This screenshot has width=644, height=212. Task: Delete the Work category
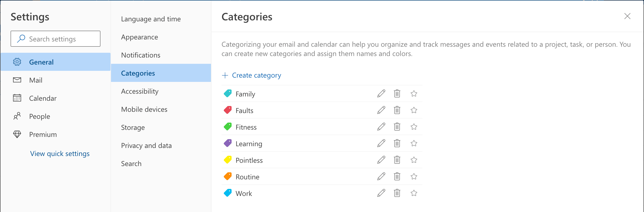(397, 193)
